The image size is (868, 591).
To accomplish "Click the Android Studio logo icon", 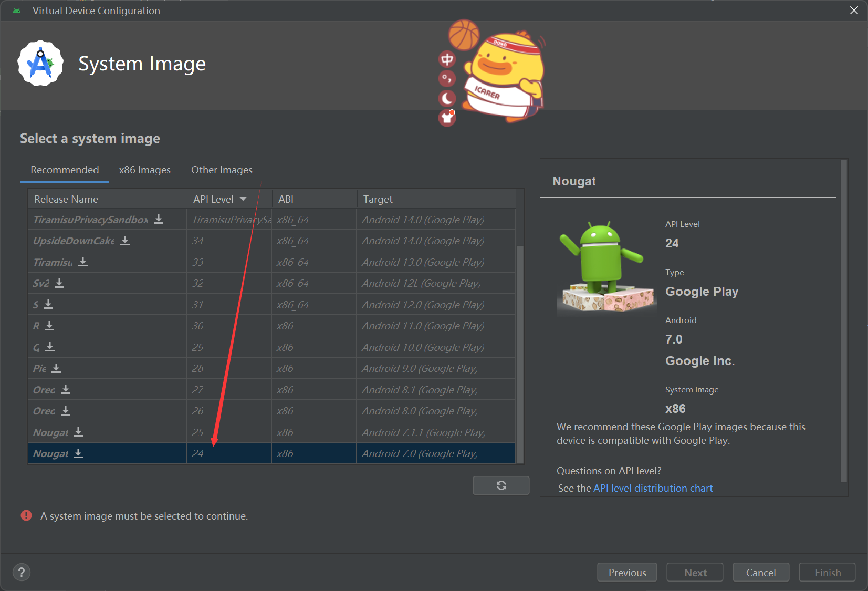I will point(40,64).
